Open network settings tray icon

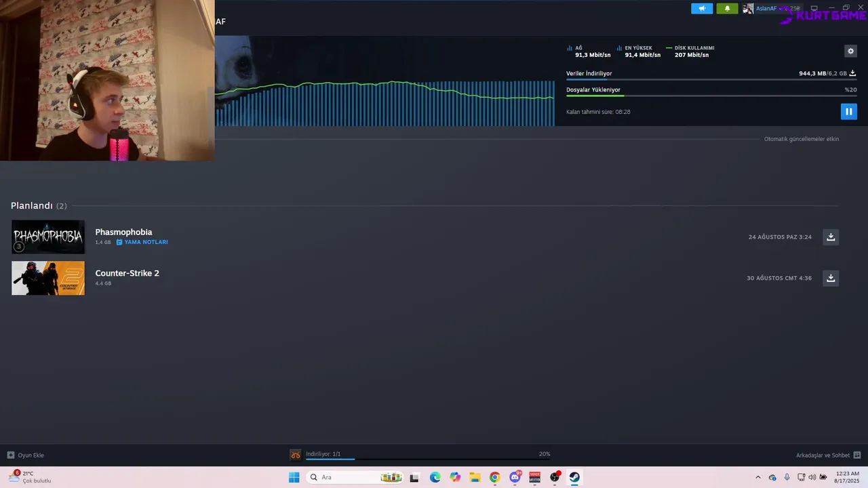(x=802, y=477)
